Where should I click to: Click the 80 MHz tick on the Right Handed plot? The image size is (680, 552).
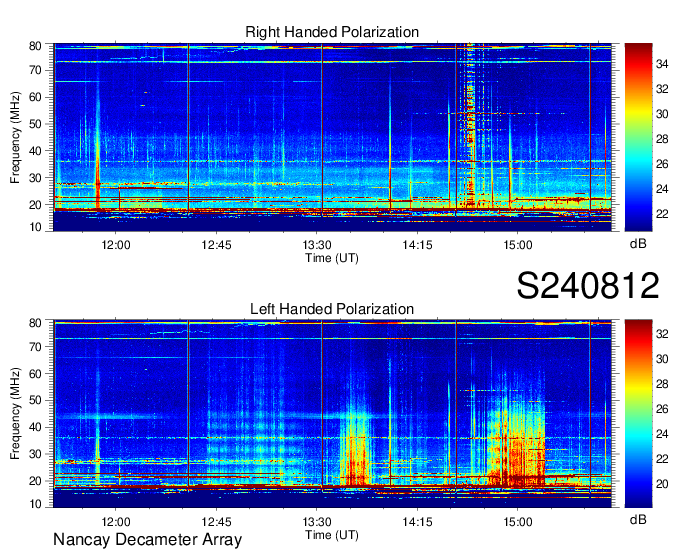coord(36,46)
